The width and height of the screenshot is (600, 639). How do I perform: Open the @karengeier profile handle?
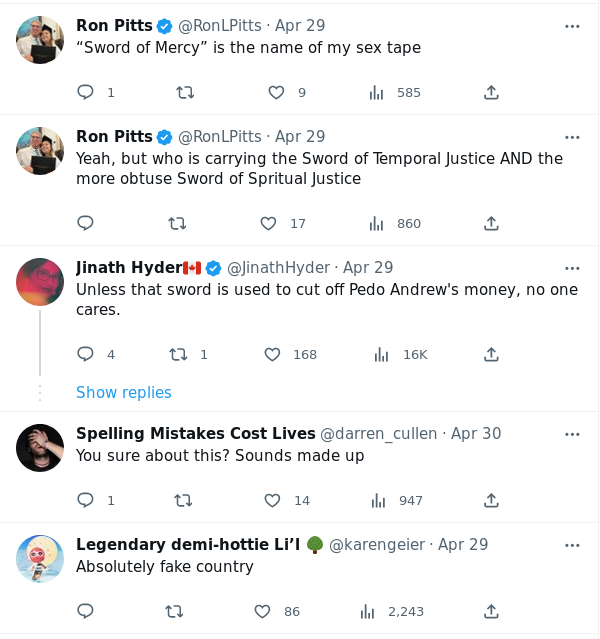[378, 545]
